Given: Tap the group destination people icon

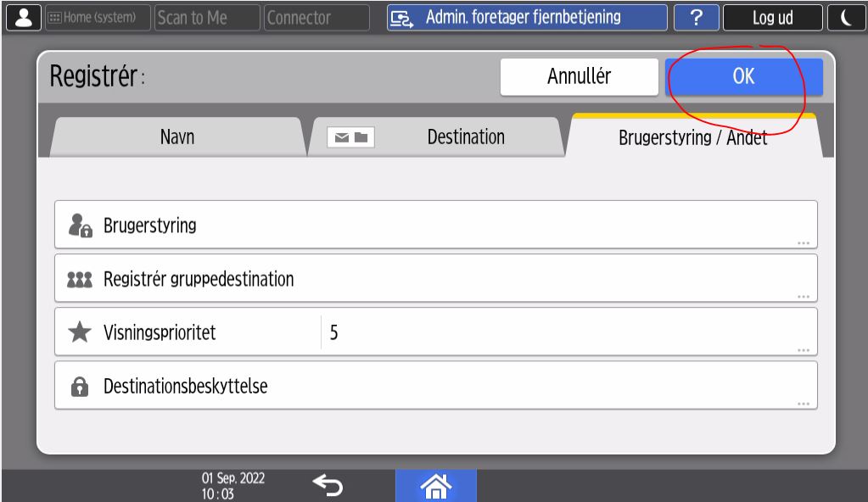Looking at the screenshot, I should pos(79,279).
